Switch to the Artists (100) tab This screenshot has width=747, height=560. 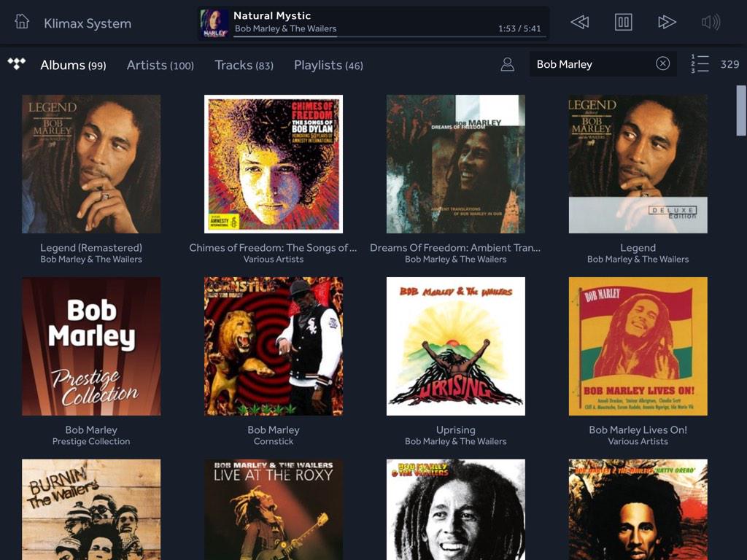point(160,65)
